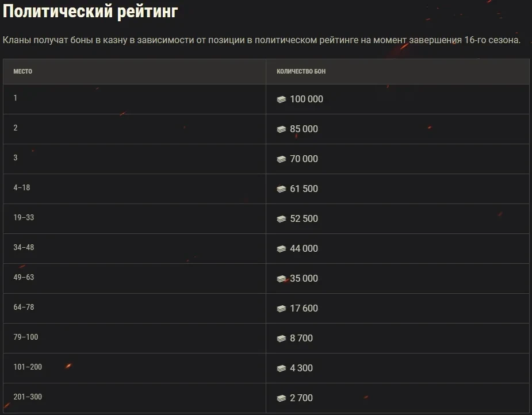The height and width of the screenshot is (415, 532).
Task: Click the bonds icon beside 85 000
Action: click(281, 129)
